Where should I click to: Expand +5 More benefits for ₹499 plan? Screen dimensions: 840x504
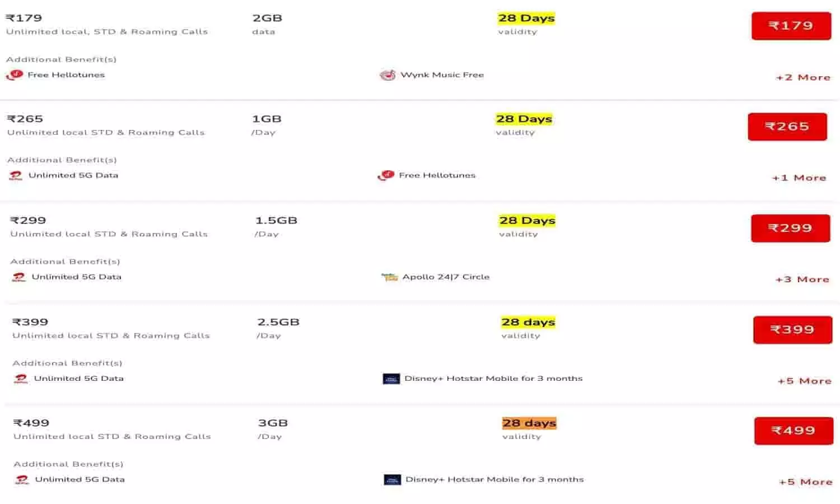(805, 482)
